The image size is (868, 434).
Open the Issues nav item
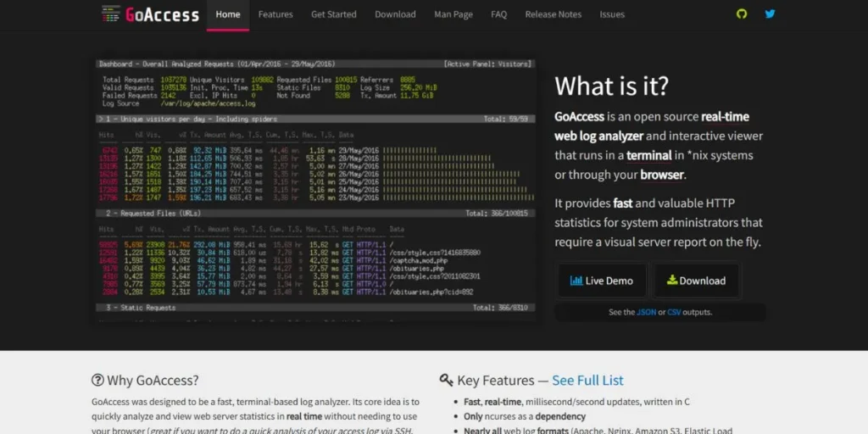tap(612, 14)
